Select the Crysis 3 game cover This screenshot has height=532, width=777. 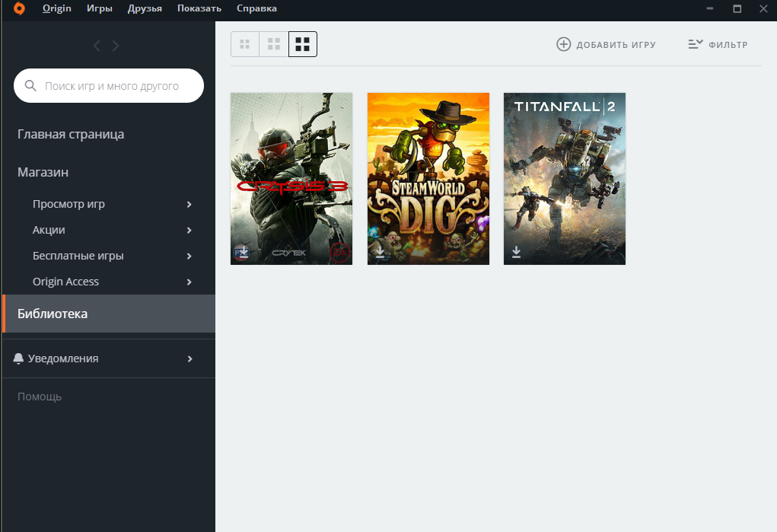point(291,179)
